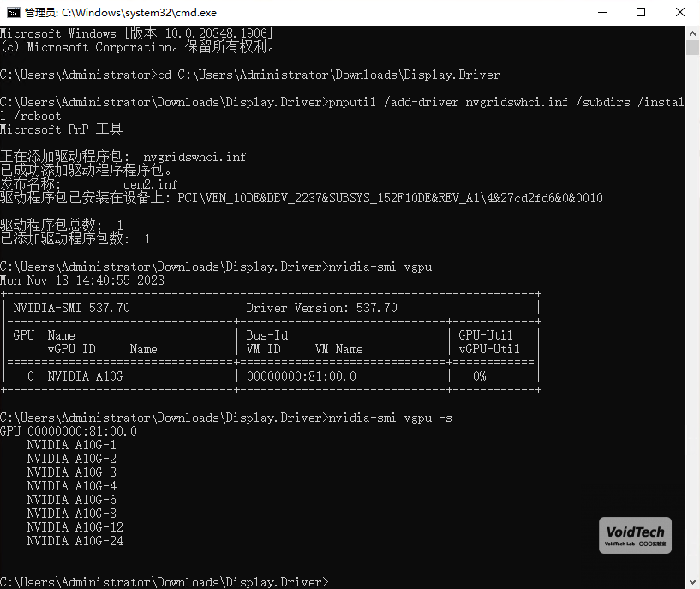Viewport: 700px width, 589px height.
Task: Click the 'Bus-Id' column header
Action: point(267,335)
